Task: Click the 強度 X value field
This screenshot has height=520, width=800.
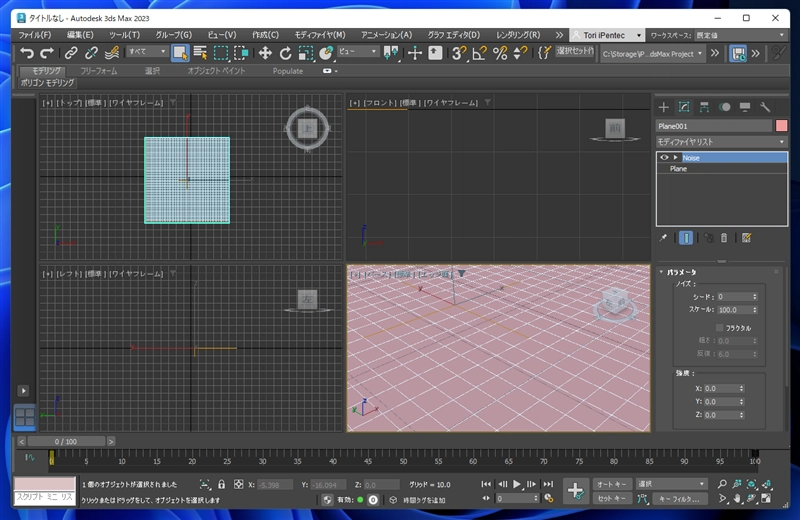Action: pos(719,389)
